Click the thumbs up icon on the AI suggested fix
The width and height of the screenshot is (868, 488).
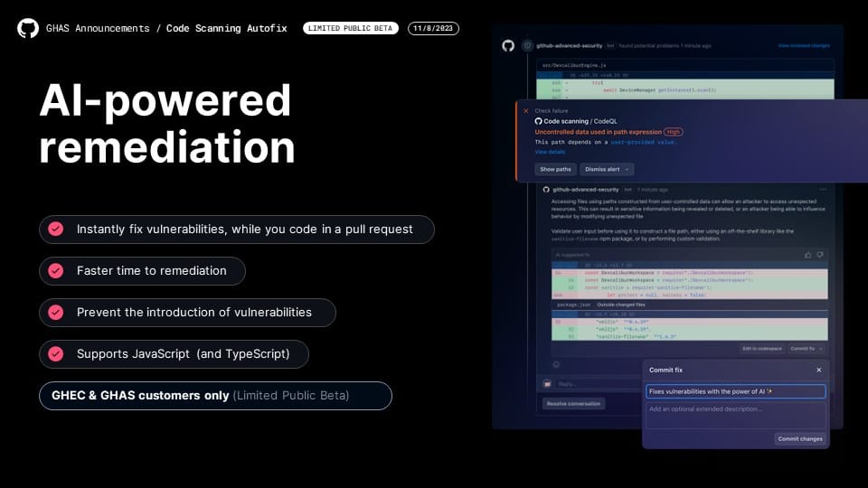pyautogui.click(x=807, y=255)
